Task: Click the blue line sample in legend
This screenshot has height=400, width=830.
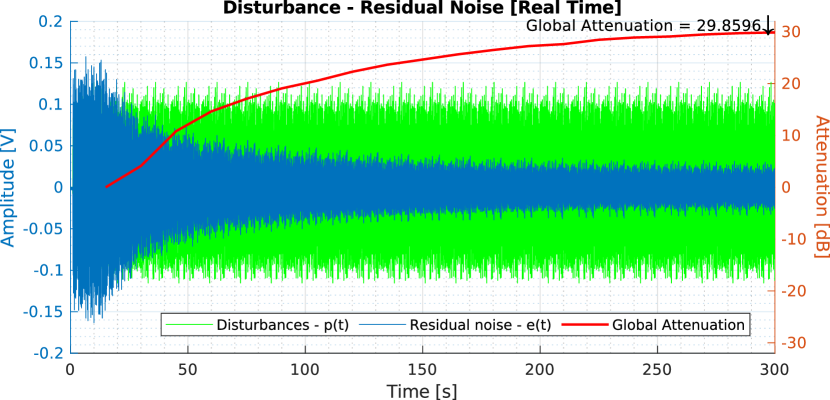Action: [383, 325]
